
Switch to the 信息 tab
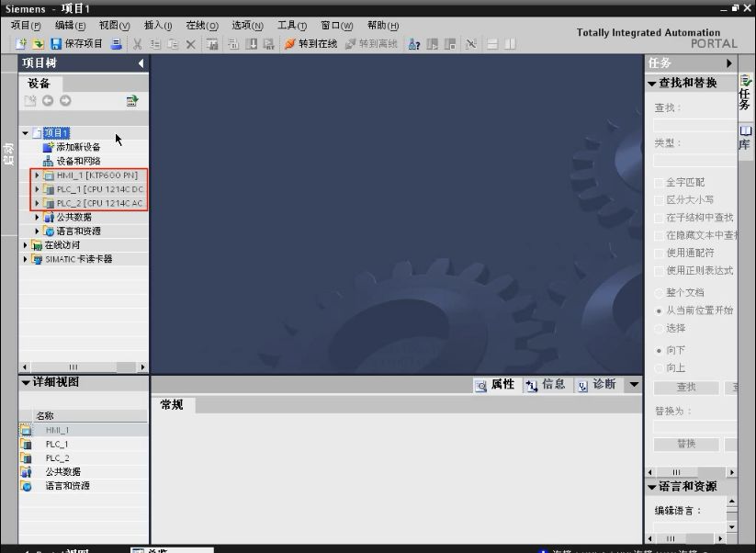[546, 384]
